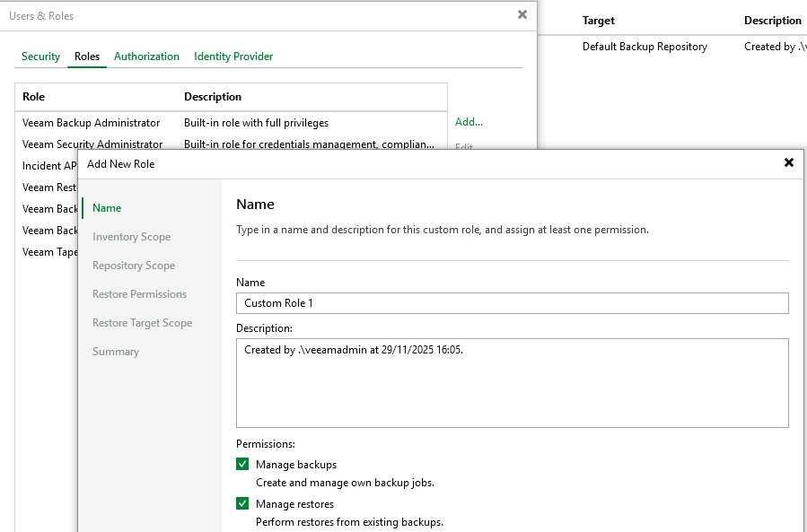This screenshot has width=807, height=532.
Task: Close the Users & Roles window
Action: (522, 14)
